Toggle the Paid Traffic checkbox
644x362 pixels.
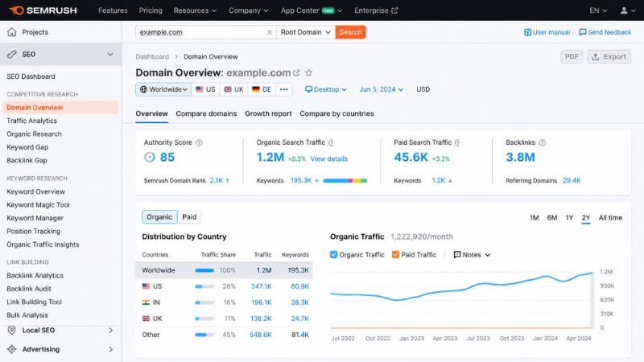pos(395,254)
